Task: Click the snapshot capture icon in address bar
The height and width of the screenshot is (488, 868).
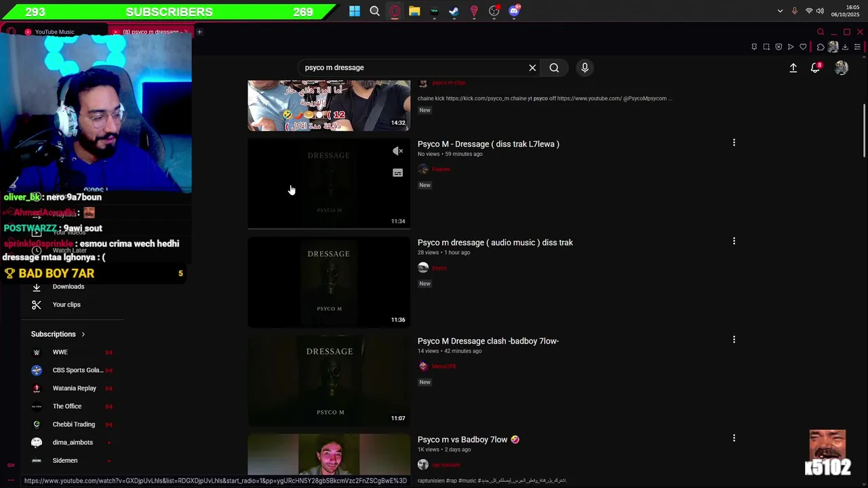Action: coord(766,47)
